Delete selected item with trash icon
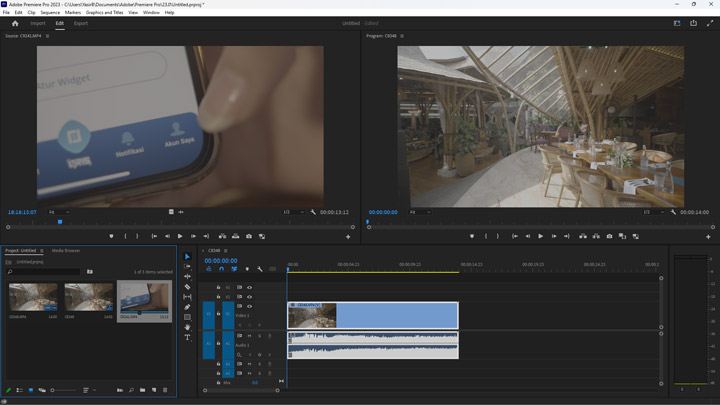The height and width of the screenshot is (405, 720). coord(165,390)
